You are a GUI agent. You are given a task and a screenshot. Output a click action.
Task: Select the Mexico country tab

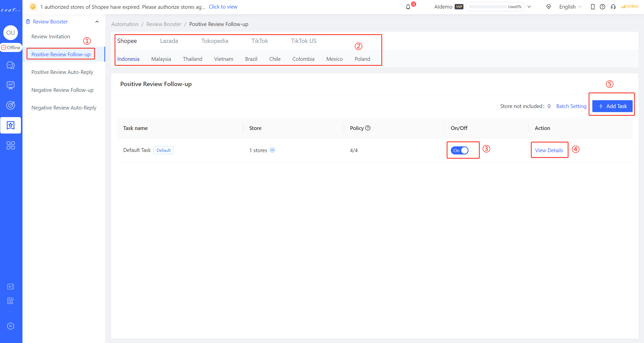point(334,59)
